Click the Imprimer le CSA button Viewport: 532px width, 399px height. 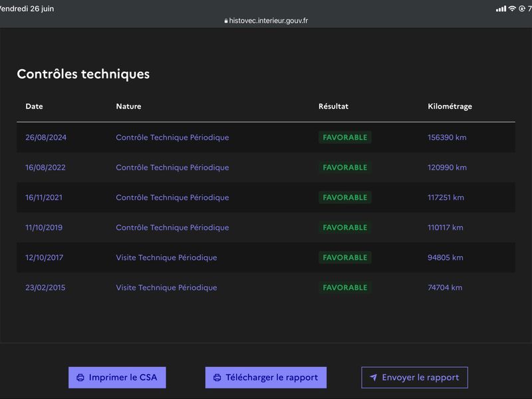point(117,377)
